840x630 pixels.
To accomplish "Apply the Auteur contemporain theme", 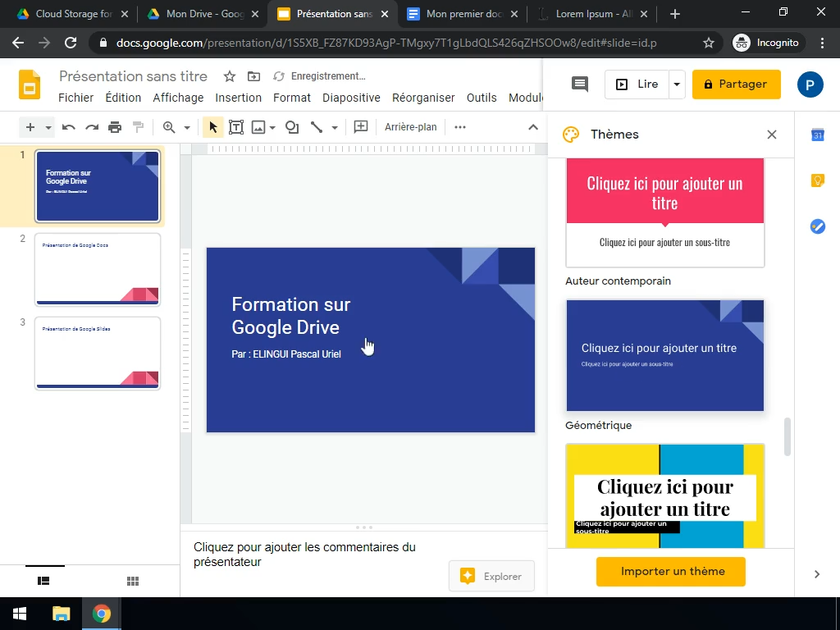I will [664, 212].
